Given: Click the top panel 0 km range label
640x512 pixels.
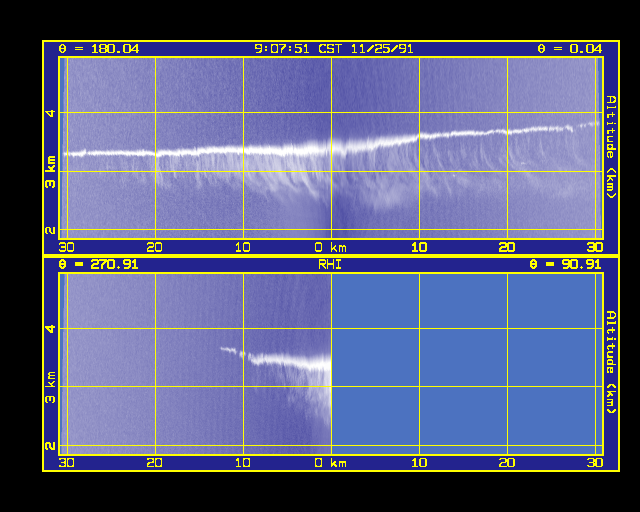Looking at the screenshot, I should 330,247.
